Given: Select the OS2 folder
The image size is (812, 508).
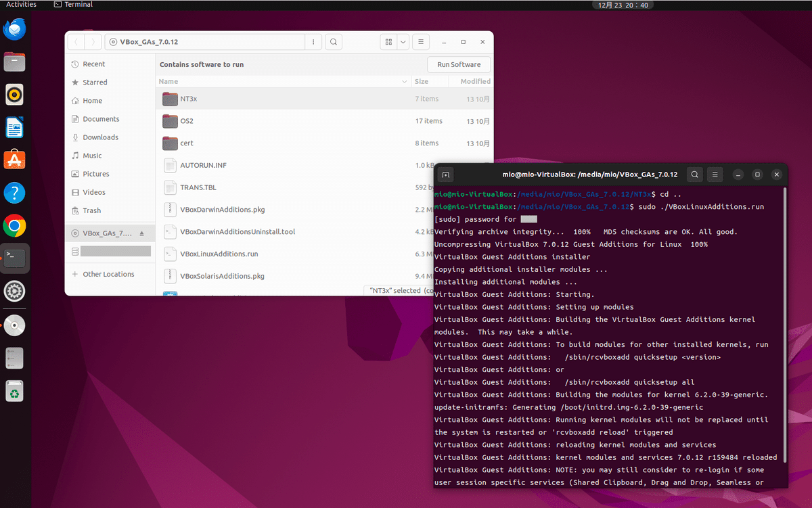Looking at the screenshot, I should [324, 121].
